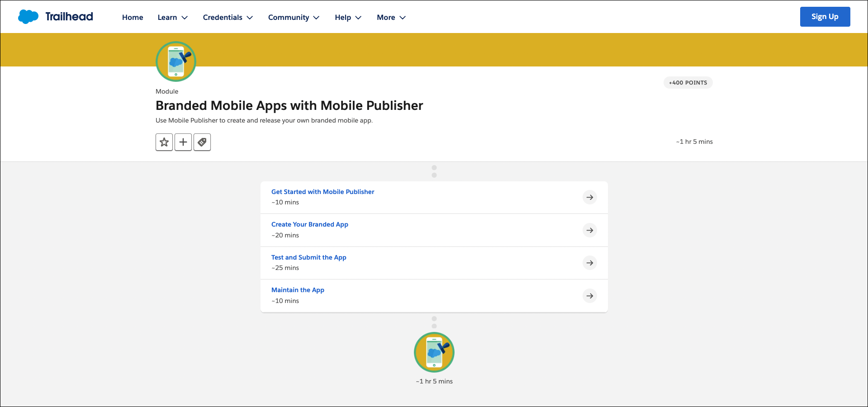Image resolution: width=868 pixels, height=407 pixels.
Task: Expand the Credentials dropdown chevron
Action: pos(250,18)
